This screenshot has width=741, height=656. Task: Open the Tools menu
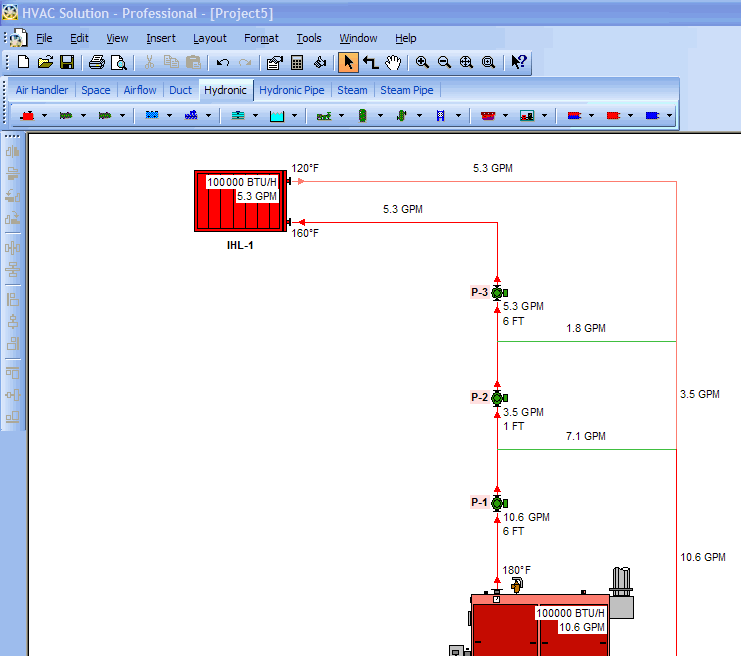point(309,38)
